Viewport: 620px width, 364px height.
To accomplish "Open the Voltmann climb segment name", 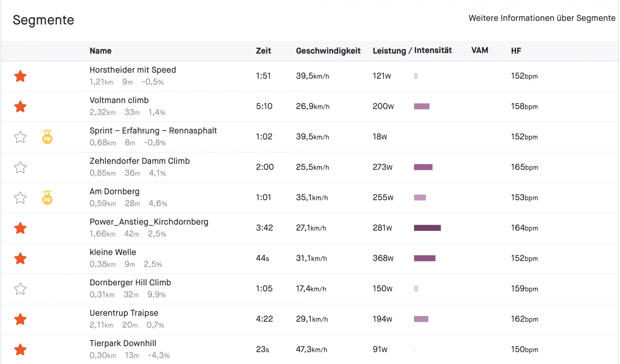I will coord(119,100).
